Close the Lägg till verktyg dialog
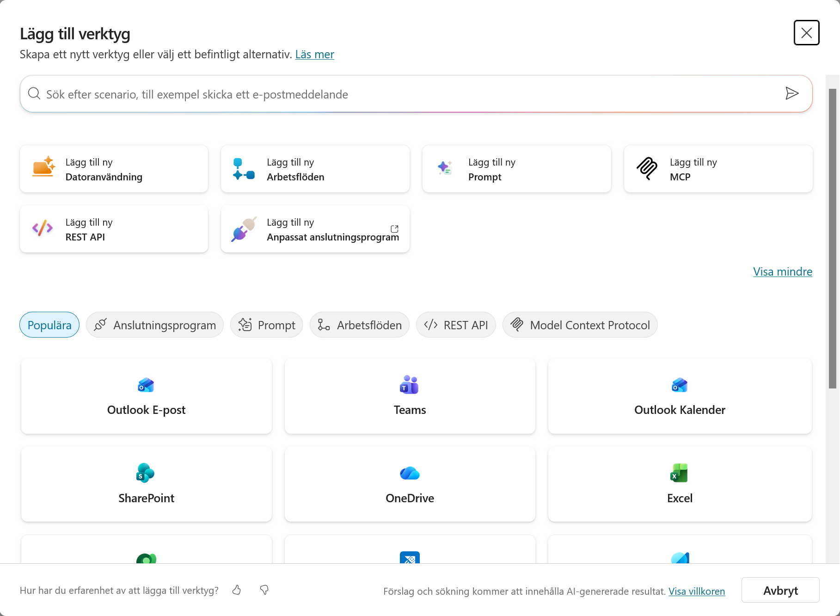Viewport: 840px width, 616px height. [x=807, y=33]
